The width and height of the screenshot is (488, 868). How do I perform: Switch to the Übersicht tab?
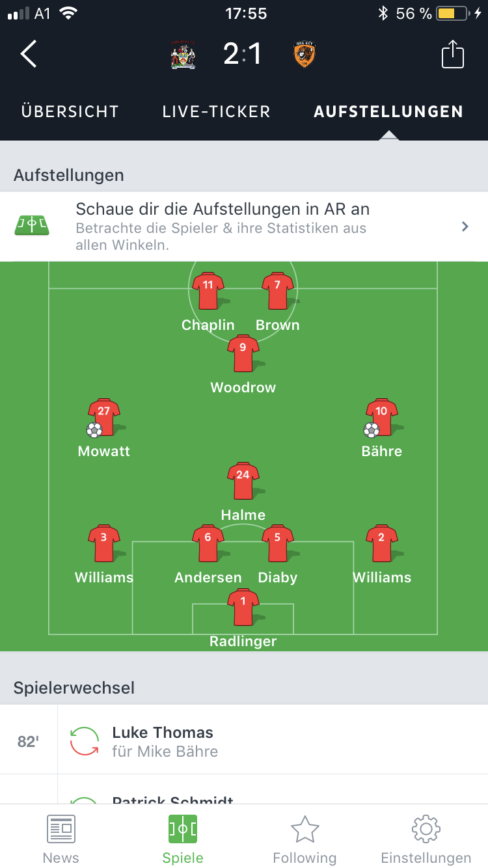[70, 112]
